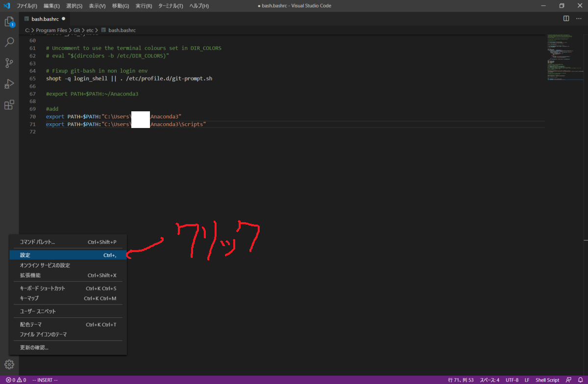Viewport: 588px width, 384px height.
Task: Click the feedback icon in status bar
Action: point(568,380)
